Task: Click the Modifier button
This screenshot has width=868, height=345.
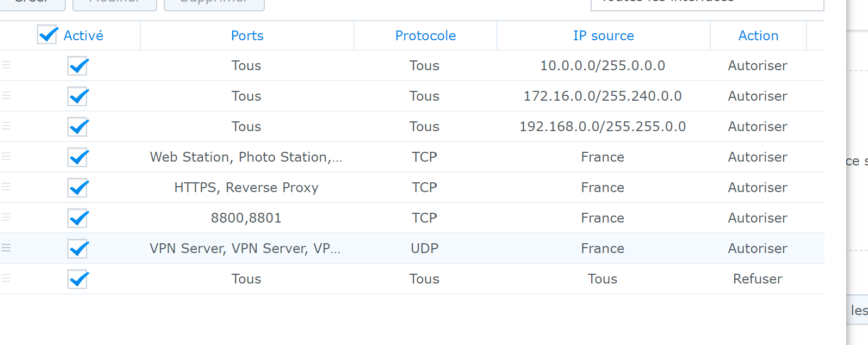Action: (x=115, y=3)
